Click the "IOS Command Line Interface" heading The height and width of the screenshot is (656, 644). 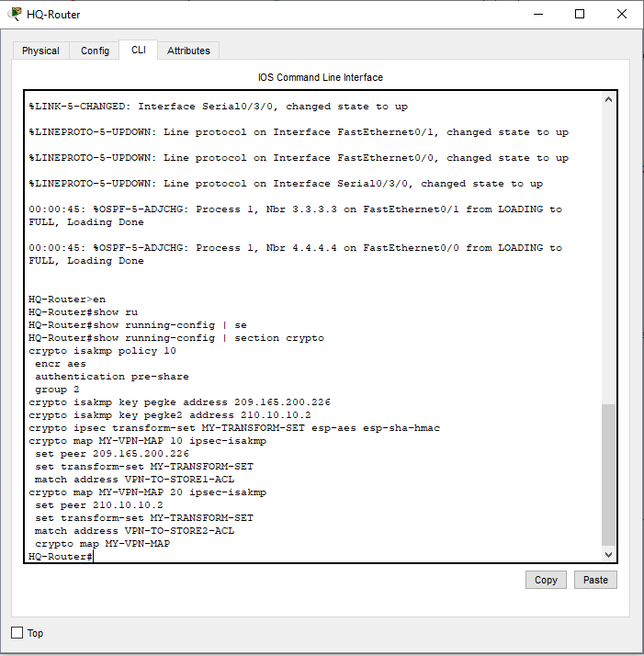point(321,77)
